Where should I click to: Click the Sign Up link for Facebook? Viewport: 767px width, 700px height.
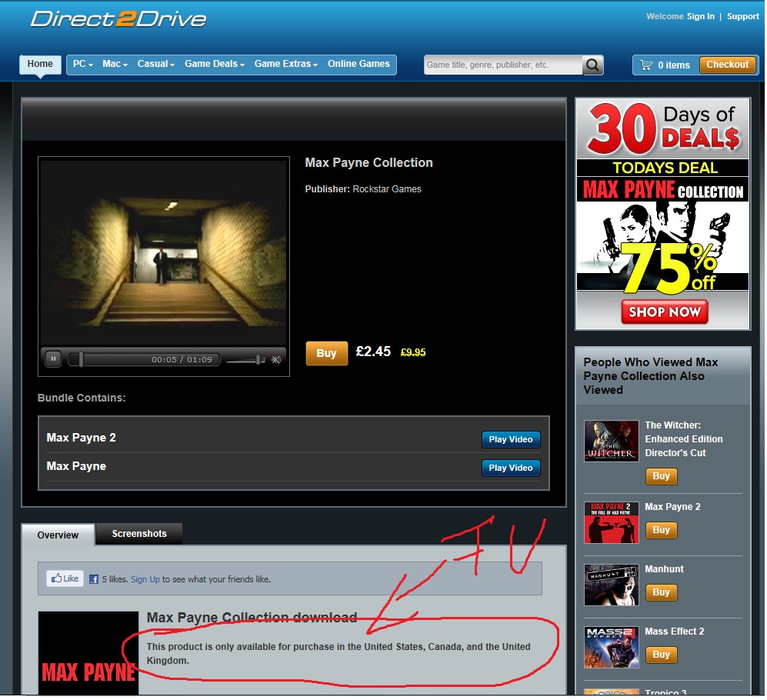(145, 579)
